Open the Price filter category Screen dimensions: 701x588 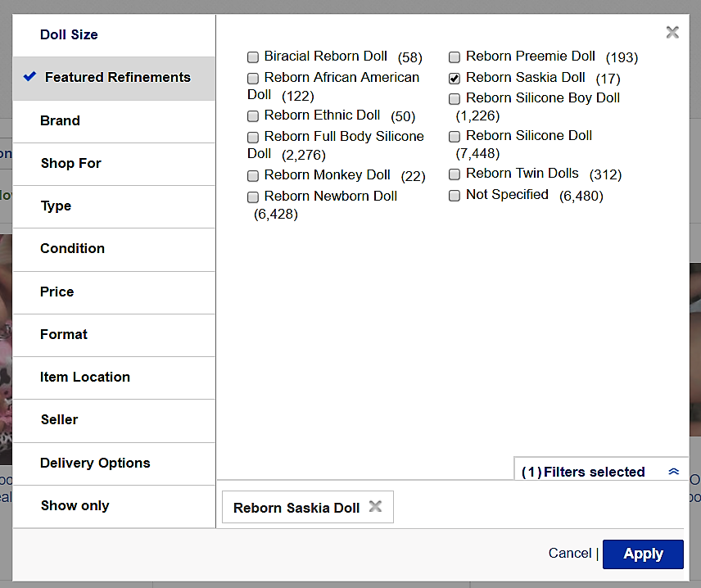(57, 292)
